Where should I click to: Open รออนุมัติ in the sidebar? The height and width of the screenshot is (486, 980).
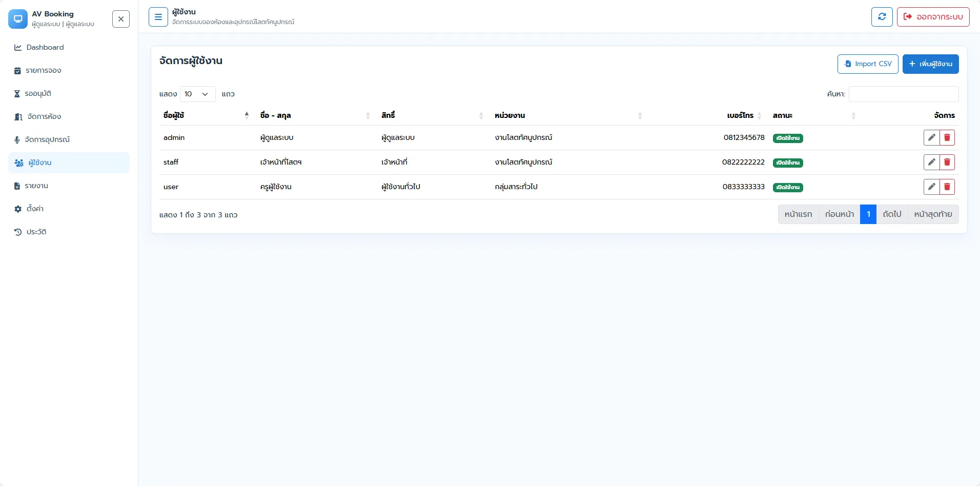click(x=69, y=93)
